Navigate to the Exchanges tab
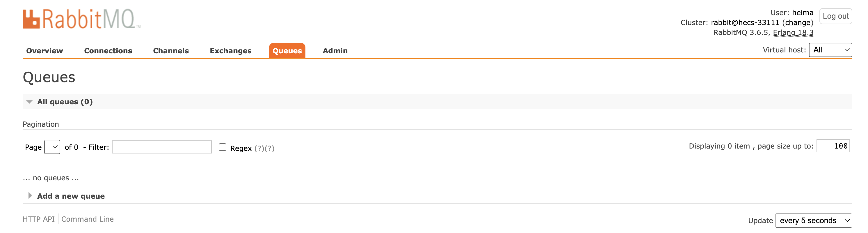868x233 pixels. click(x=230, y=51)
